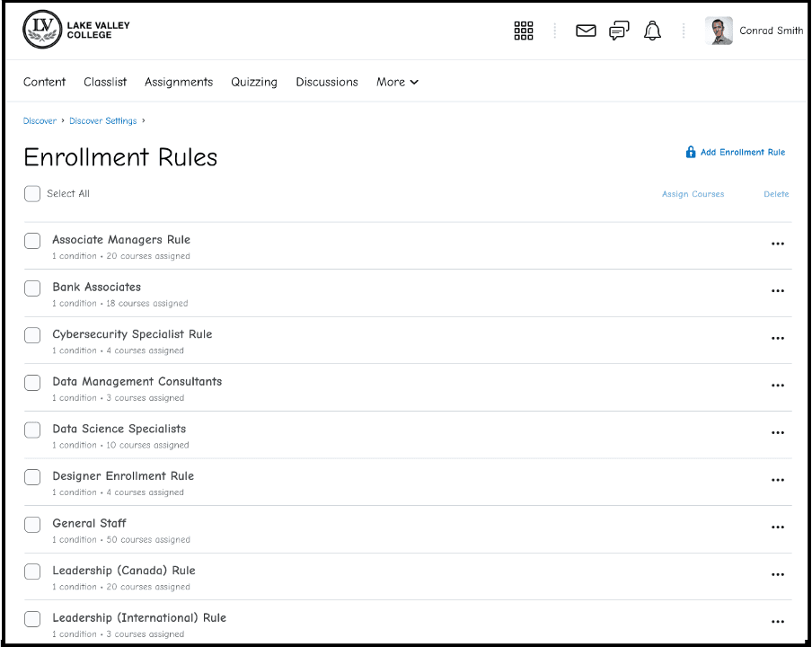Open the Bank Associates rule title

[x=97, y=287]
